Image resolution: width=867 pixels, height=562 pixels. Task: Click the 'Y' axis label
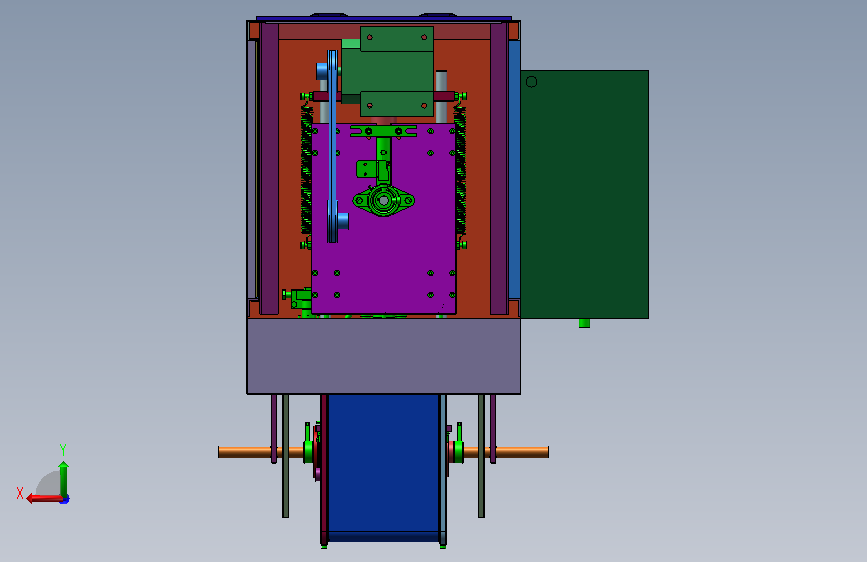pos(63,449)
